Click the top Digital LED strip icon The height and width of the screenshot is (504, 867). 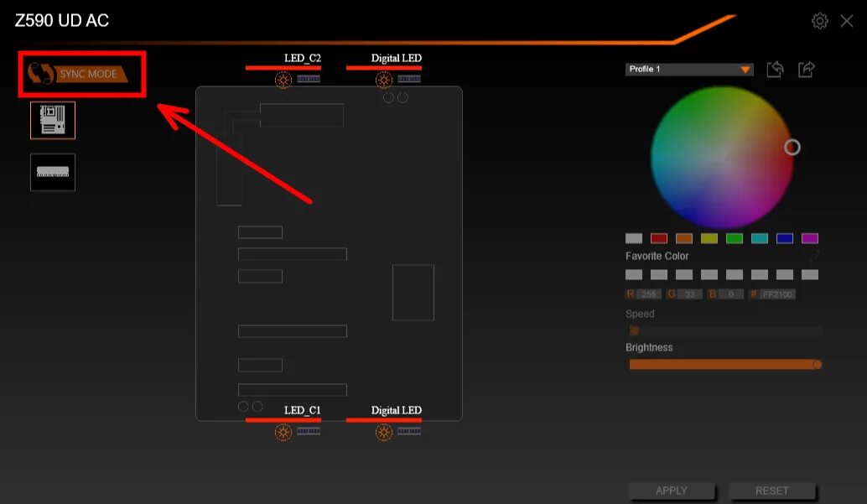(x=409, y=79)
